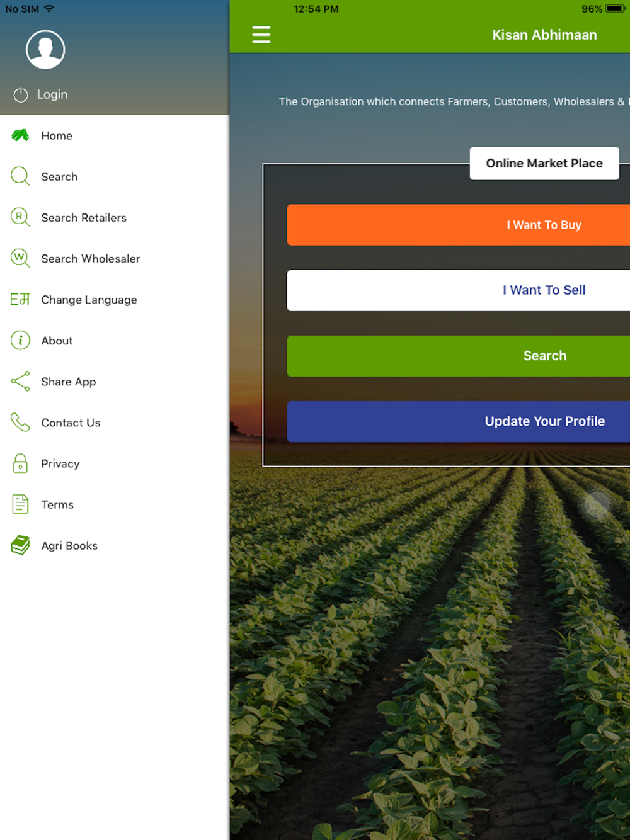Open Contact Us menu item
630x840 pixels.
(115, 422)
